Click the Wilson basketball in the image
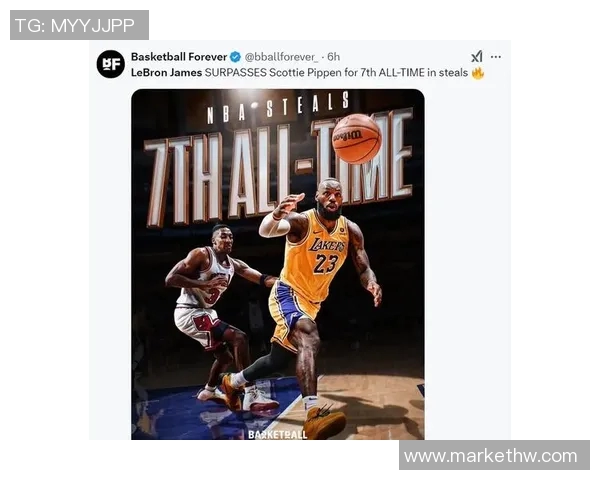This screenshot has width=600, height=480. tap(356, 139)
